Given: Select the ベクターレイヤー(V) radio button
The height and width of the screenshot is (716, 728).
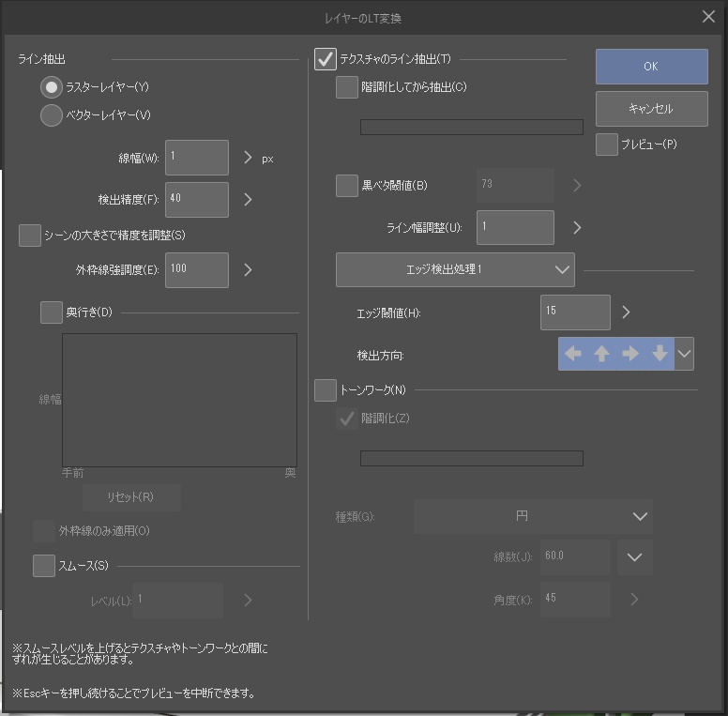Looking at the screenshot, I should [52, 115].
